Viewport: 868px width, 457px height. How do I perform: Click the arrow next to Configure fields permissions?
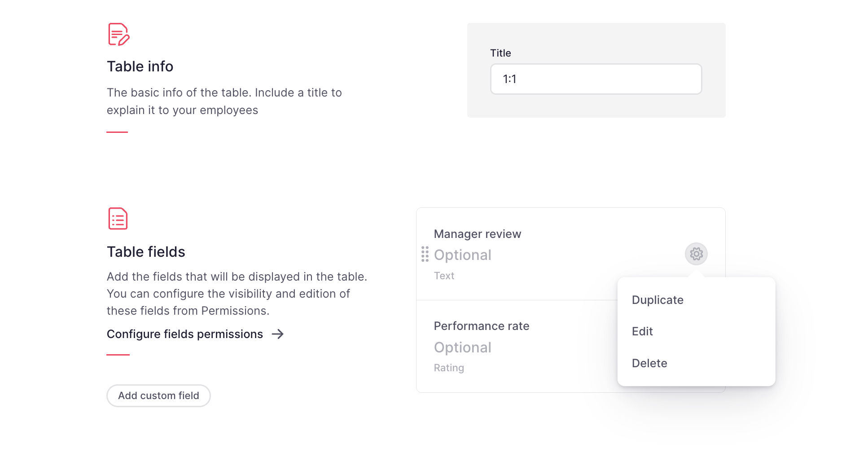[278, 334]
